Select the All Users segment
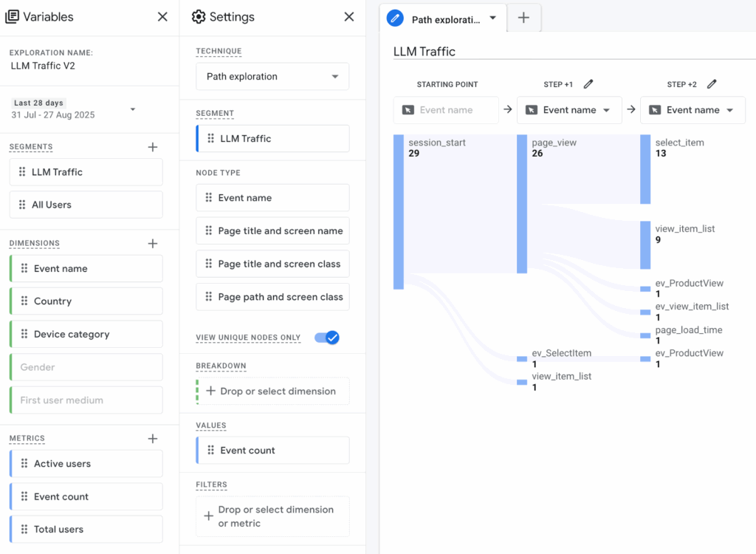Screen dimensions: 756x554 [x=86, y=205]
